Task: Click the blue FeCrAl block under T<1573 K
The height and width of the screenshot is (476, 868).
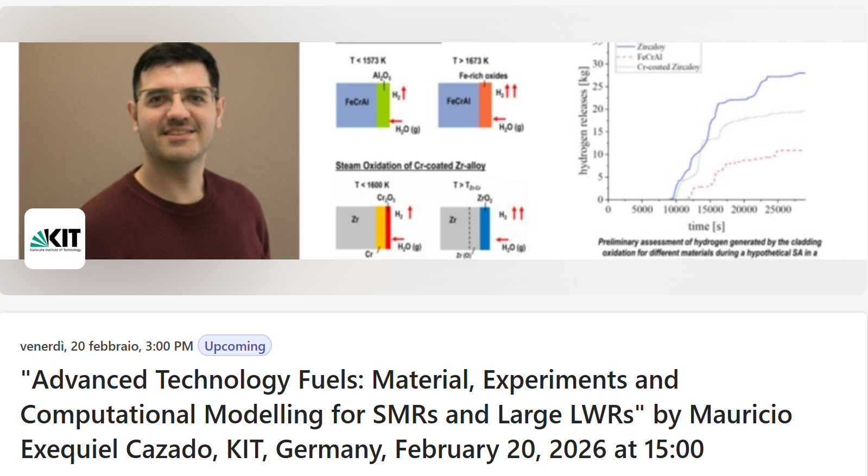Action: (x=356, y=105)
